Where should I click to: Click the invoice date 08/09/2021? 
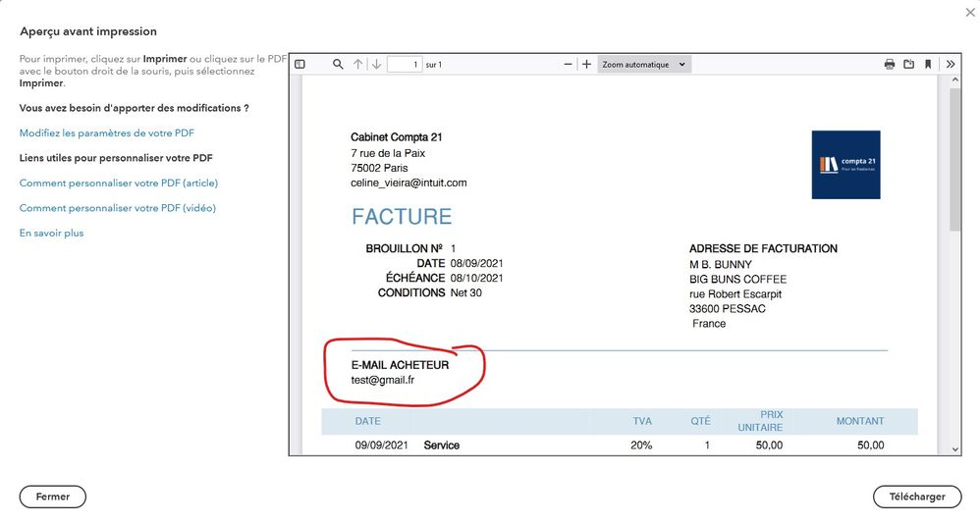[477, 263]
